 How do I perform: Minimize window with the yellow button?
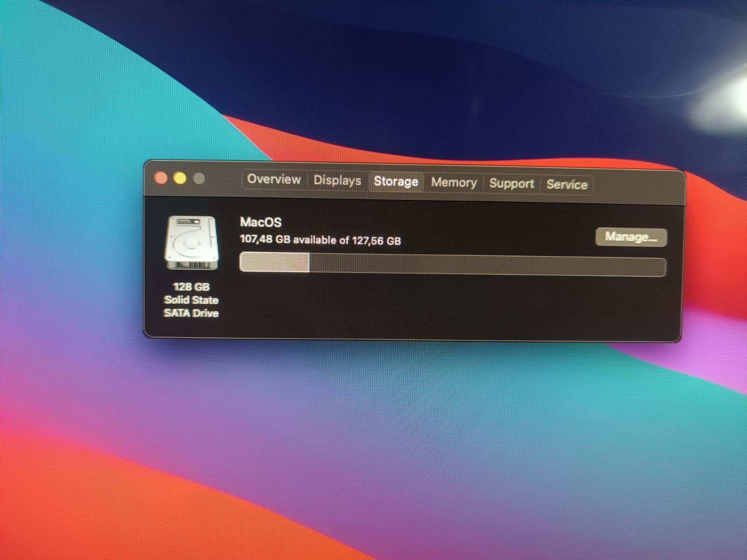[x=180, y=178]
